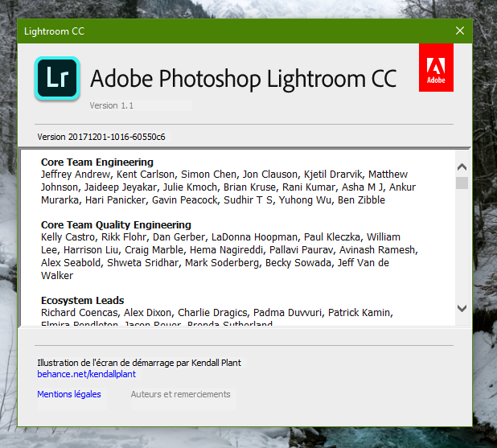Click the Core Team Engineering heading

(x=97, y=162)
